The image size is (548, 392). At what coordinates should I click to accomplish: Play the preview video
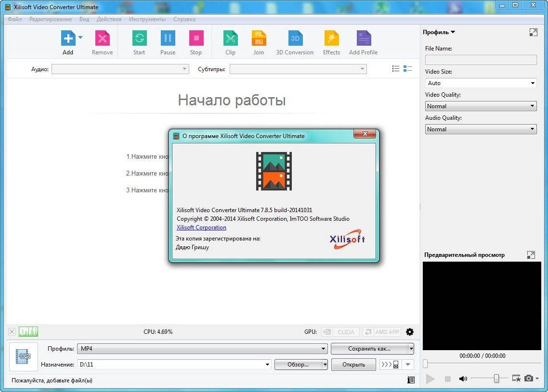pyautogui.click(x=430, y=379)
